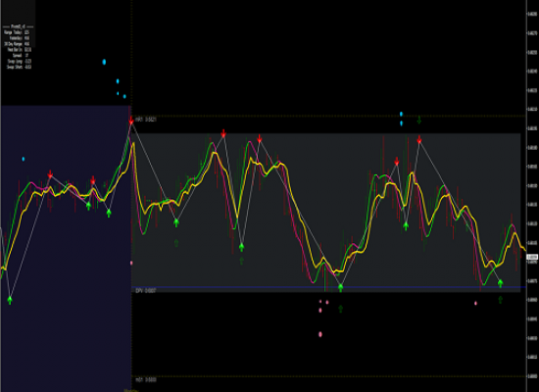Screen dimensions: 539x392
Task: Click the info panel title header
Action: pyautogui.click(x=18, y=26)
